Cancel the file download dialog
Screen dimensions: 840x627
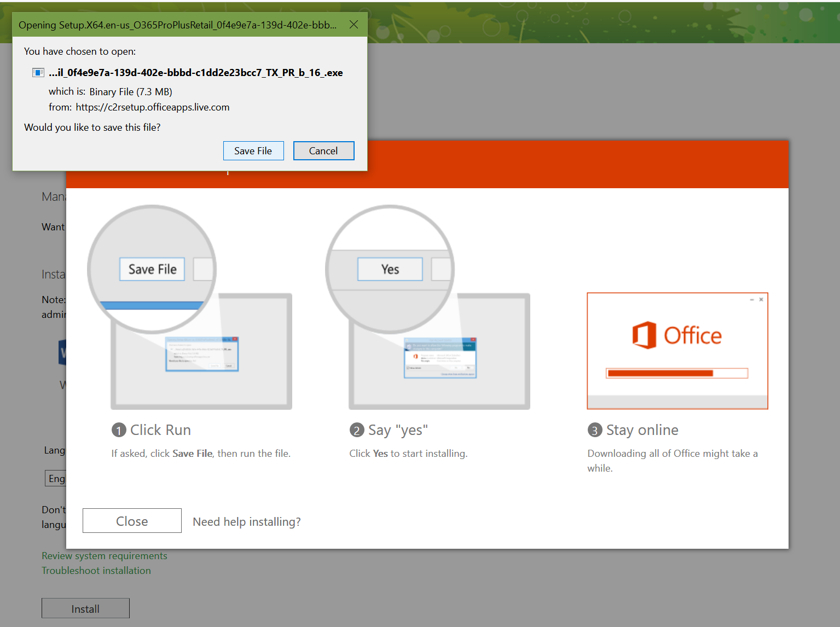click(x=323, y=151)
